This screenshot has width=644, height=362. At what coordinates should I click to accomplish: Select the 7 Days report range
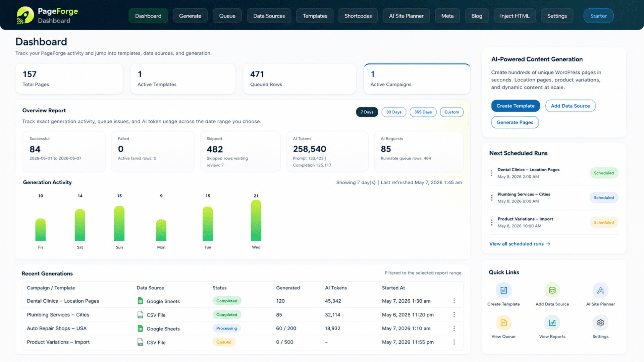367,112
